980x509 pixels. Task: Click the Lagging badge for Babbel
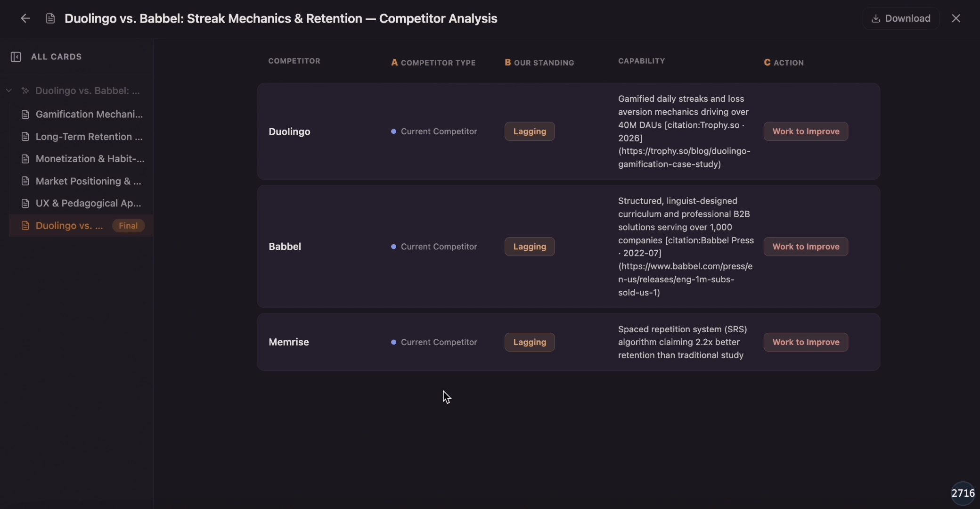(x=530, y=246)
